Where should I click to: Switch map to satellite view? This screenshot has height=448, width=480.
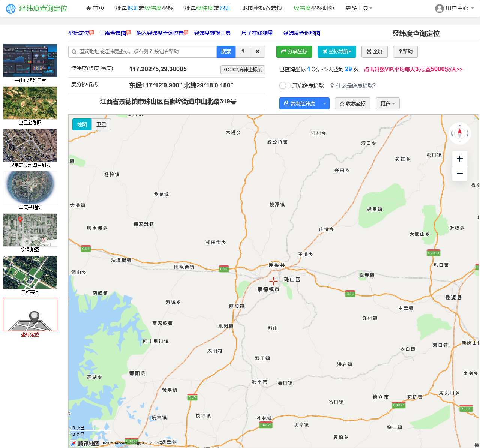(x=101, y=124)
